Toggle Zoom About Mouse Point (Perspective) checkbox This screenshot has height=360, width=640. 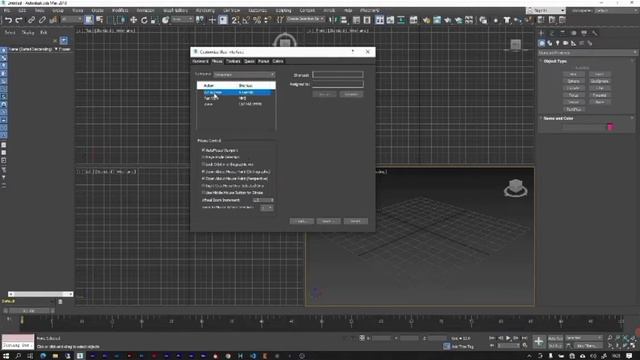(203, 178)
